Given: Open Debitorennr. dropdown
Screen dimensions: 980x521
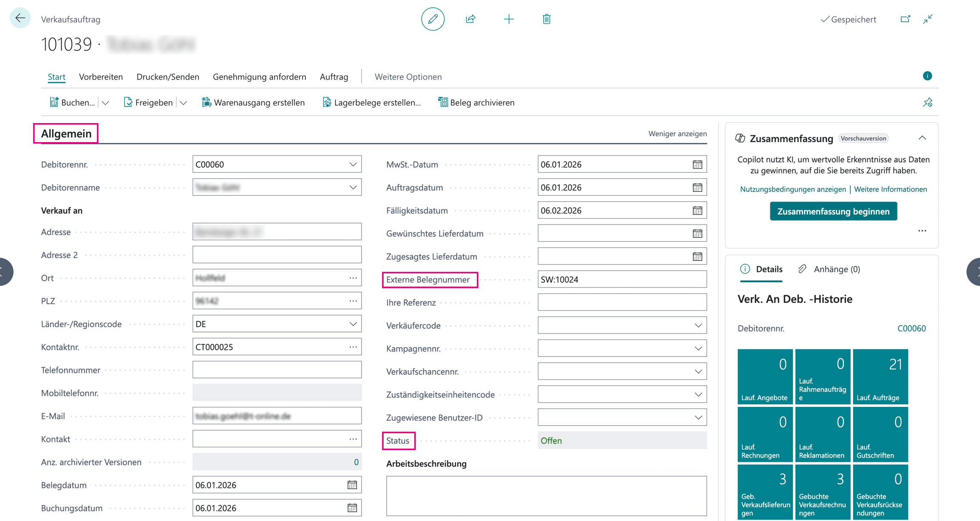Looking at the screenshot, I should coord(353,164).
